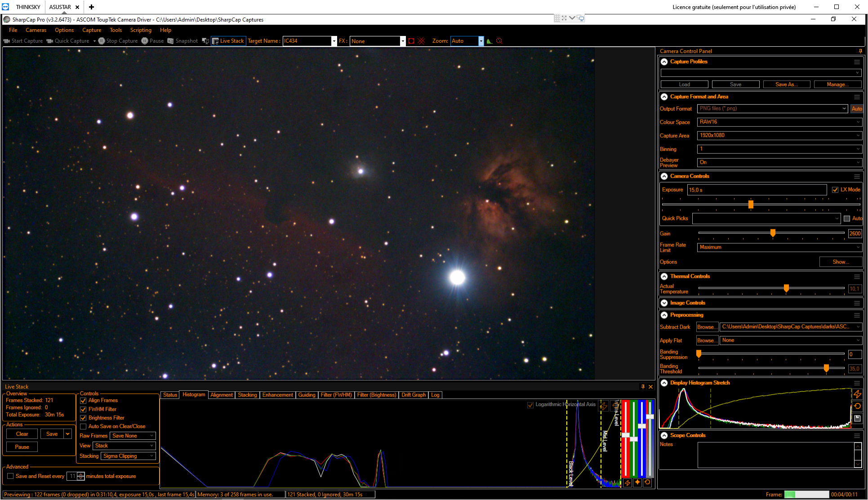Viewport: 868px width, 500px height.
Task: Click the lightning icon below the colour sliders
Action: tap(628, 482)
